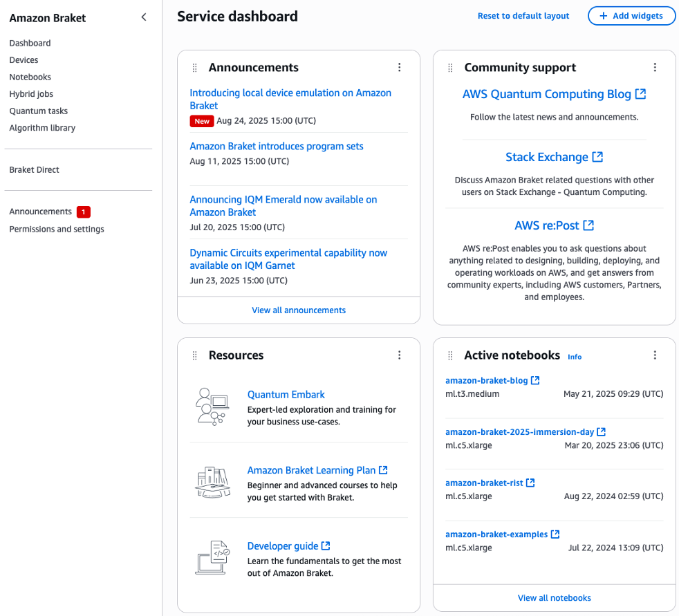
Task: Click Reset to default layout
Action: pos(523,16)
